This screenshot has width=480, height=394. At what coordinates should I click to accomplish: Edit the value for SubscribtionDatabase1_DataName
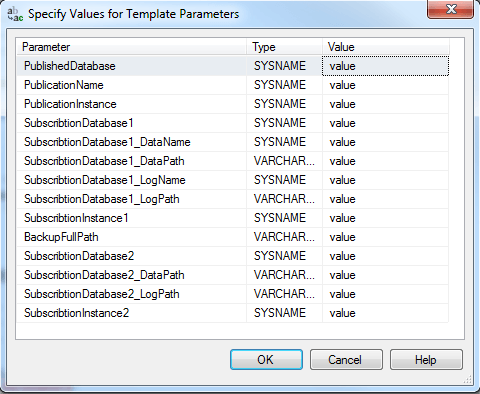(385, 142)
